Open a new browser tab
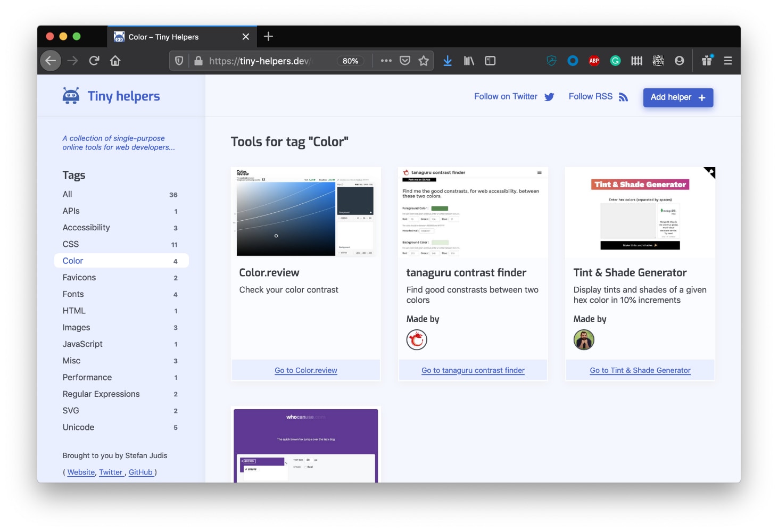 [268, 36]
